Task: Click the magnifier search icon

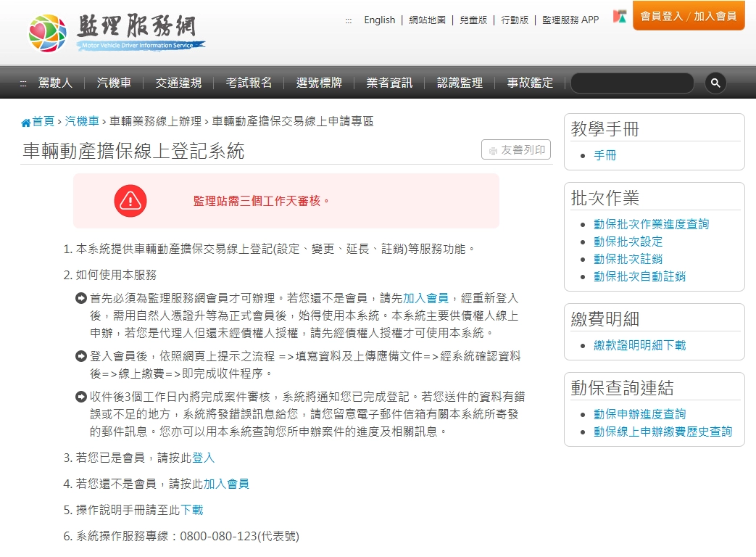Action: click(715, 83)
